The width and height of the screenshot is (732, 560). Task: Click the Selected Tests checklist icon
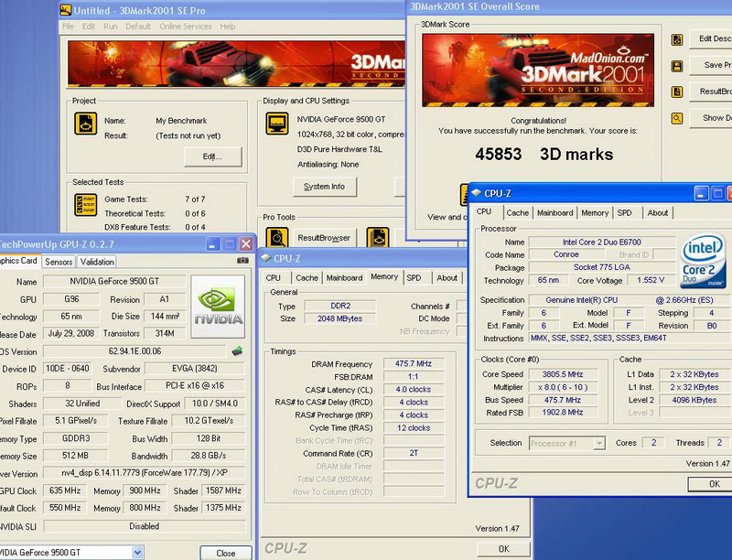[85, 205]
